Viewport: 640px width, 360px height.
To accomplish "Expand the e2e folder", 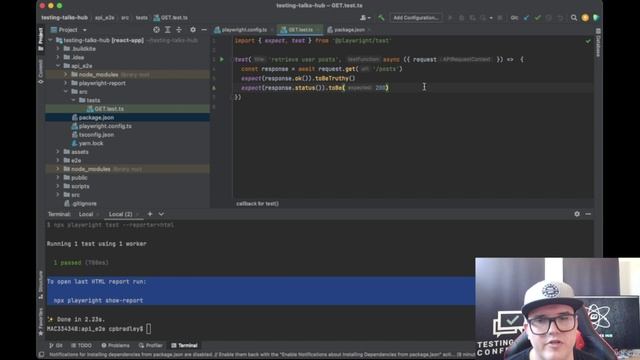I will (58, 160).
